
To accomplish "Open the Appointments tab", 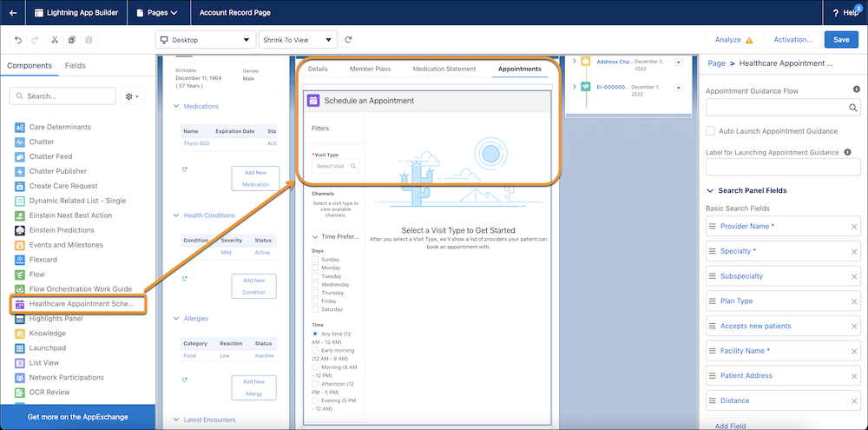I will (x=520, y=69).
